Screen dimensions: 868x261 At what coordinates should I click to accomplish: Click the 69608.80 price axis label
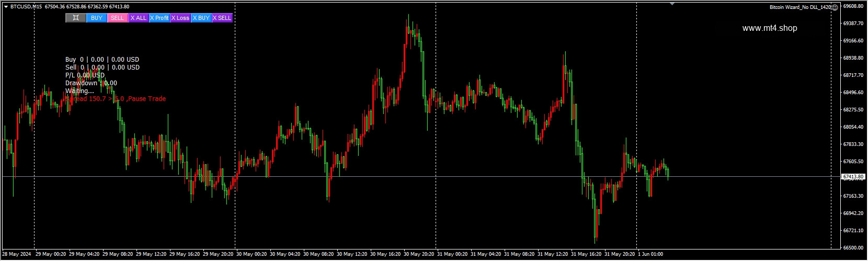853,6
